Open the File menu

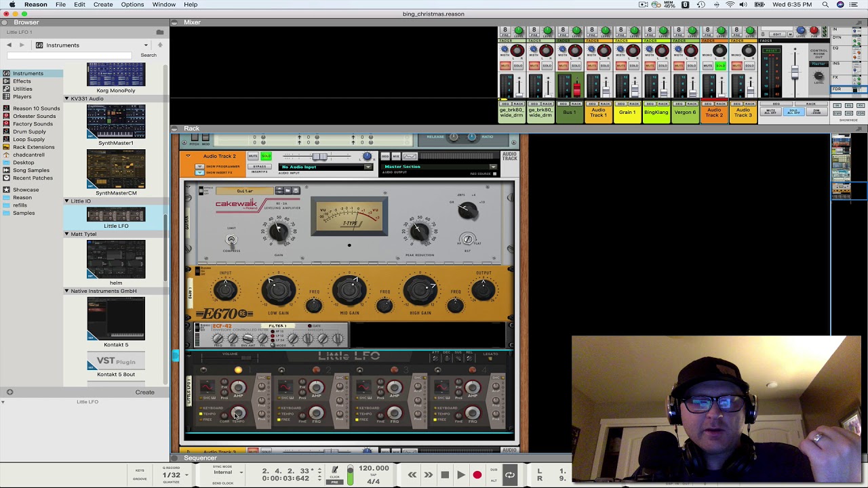coord(60,5)
